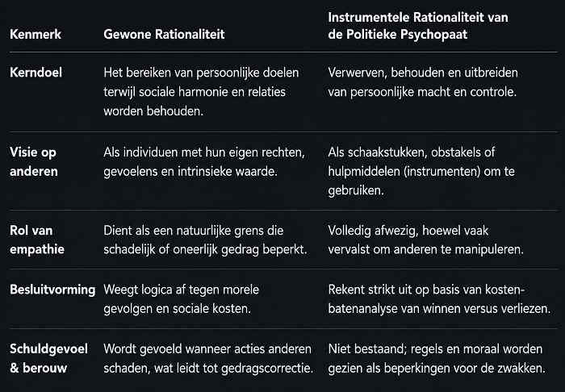
Task: Click the cell mentioning schaakstukken, obstakels
Action: click(421, 171)
